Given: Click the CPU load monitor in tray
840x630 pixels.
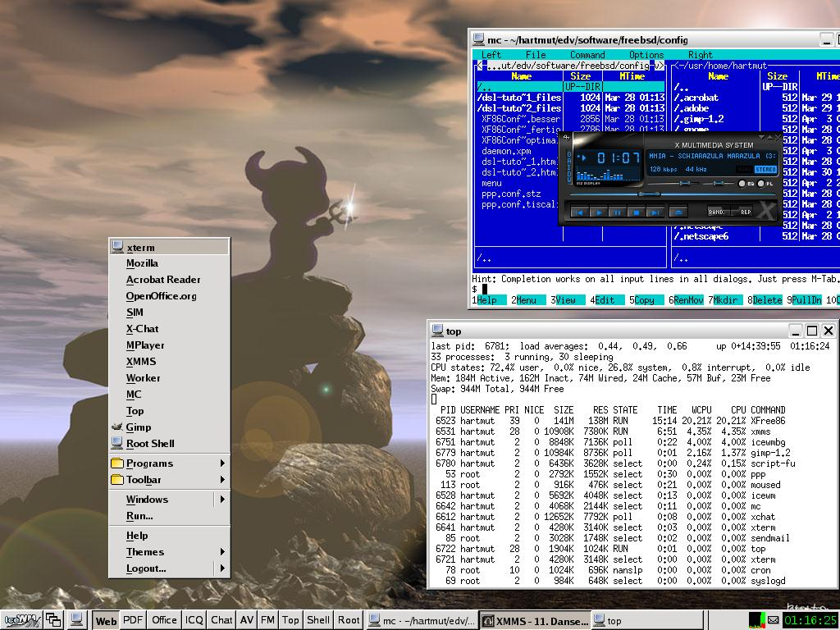Looking at the screenshot, I should click(x=757, y=620).
